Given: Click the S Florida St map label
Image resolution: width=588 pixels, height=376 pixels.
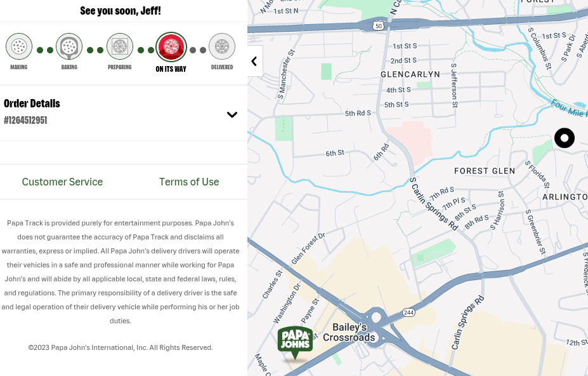Looking at the screenshot, I should 537,174.
